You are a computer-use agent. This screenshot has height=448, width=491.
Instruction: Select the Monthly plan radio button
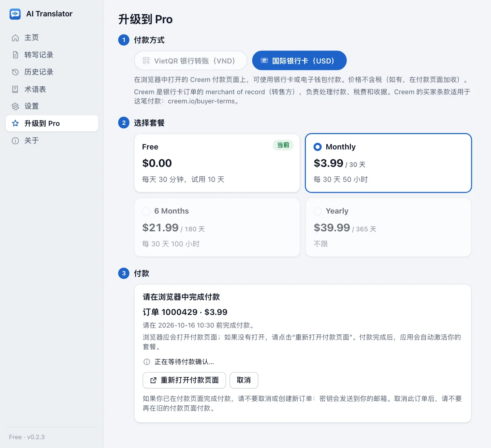point(317,147)
